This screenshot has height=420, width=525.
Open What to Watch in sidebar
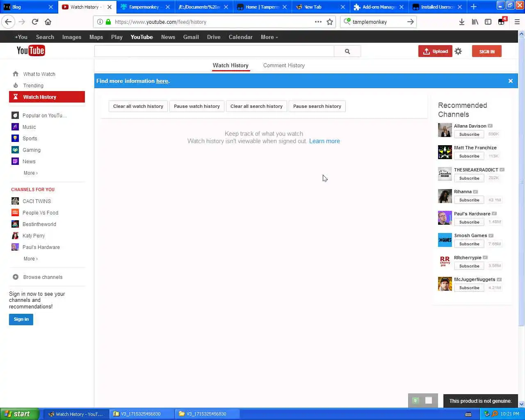click(x=39, y=74)
